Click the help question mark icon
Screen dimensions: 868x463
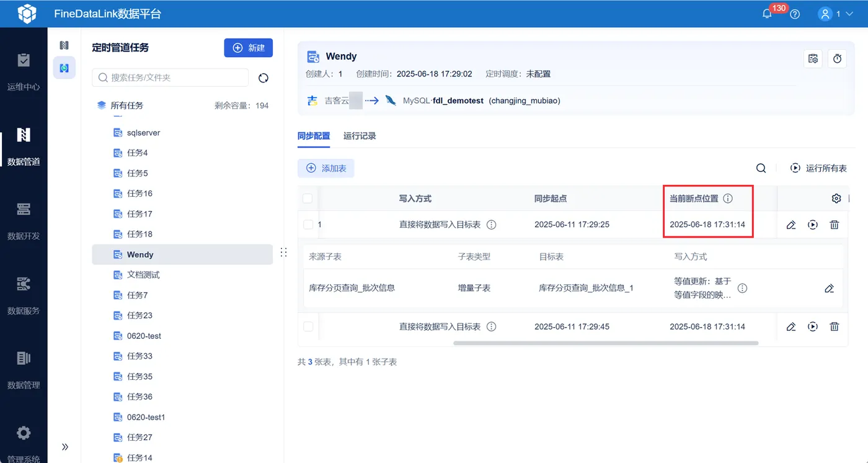tap(795, 14)
